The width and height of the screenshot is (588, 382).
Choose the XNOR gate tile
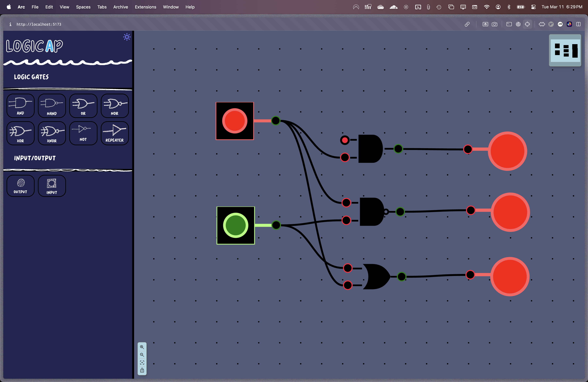point(52,133)
